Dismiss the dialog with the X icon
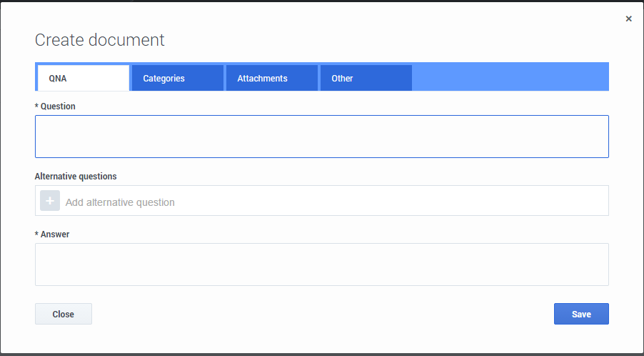This screenshot has width=644, height=356. coord(628,19)
